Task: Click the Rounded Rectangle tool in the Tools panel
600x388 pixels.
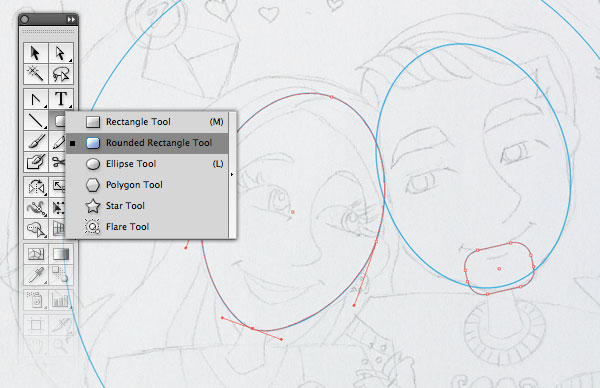Action: [x=57, y=120]
